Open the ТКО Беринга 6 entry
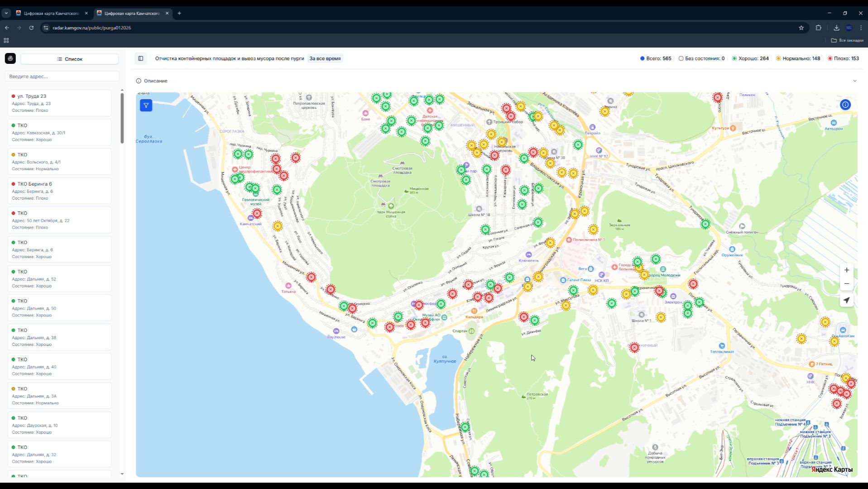This screenshot has height=489, width=868. point(59,191)
